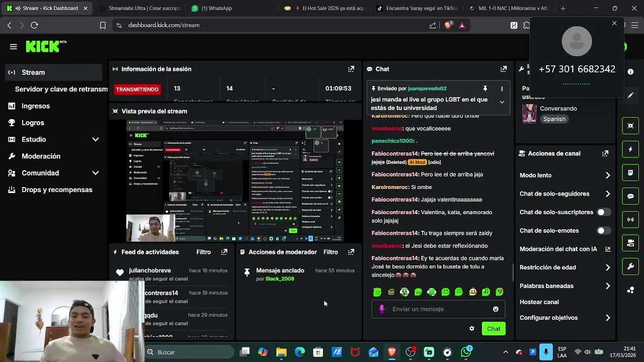Viewport: 644px width, 362px height.
Task: Open Moderación del chat con IA link
Action: (565, 249)
